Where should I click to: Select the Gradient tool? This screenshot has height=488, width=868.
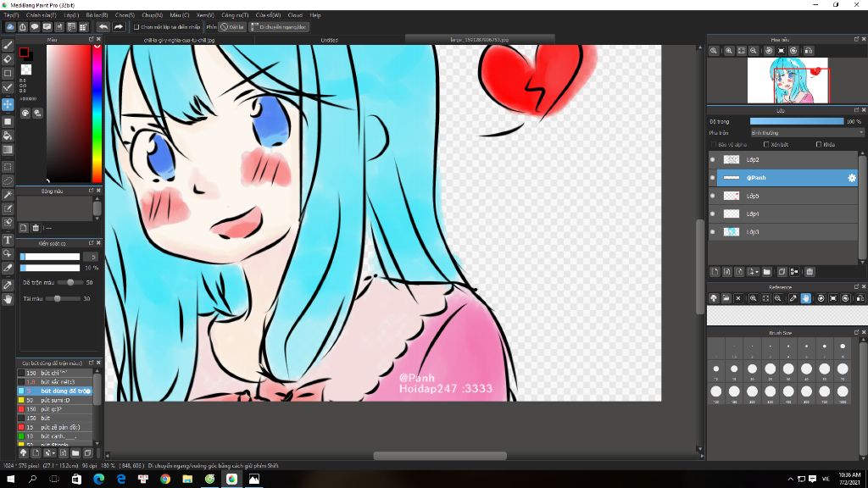click(x=8, y=150)
